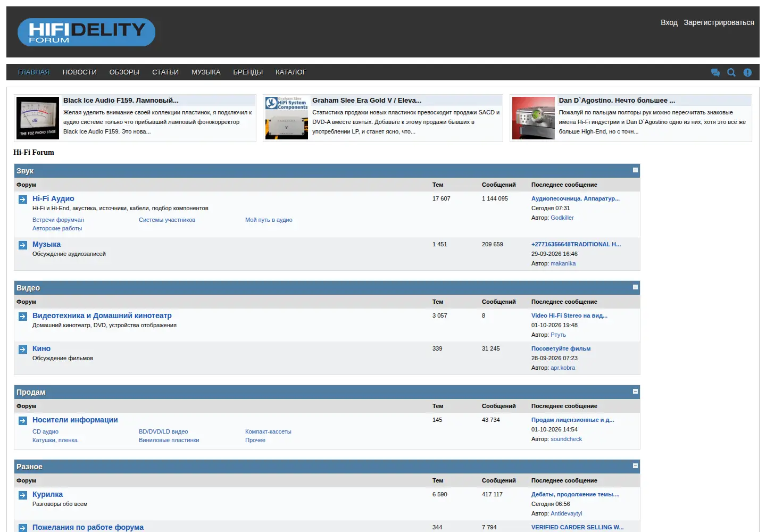Open the Системы участников subforum
The height and width of the screenshot is (532, 766).
point(167,220)
